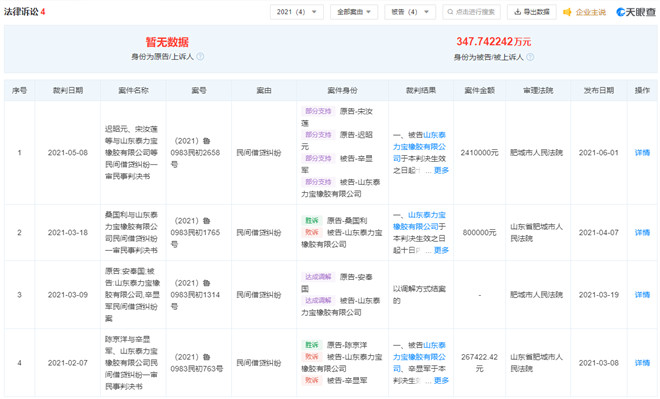Open 详情 for case 鲁0983民初2658号
The image size is (660, 399).
click(642, 152)
